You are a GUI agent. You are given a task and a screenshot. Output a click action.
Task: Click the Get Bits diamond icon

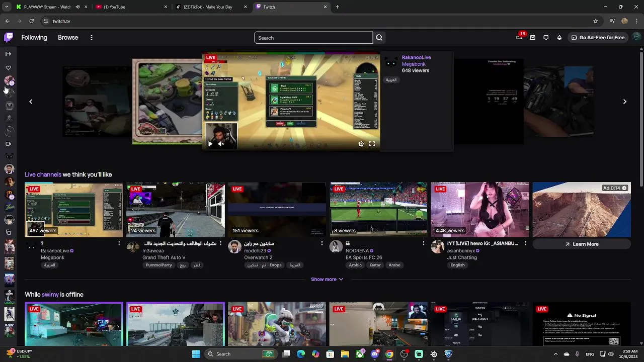pos(559,38)
